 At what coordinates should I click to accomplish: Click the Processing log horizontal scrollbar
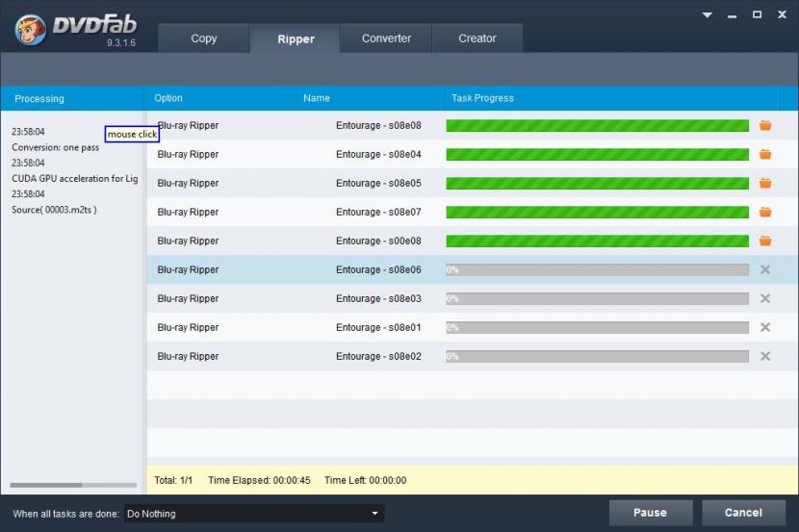tap(46, 485)
